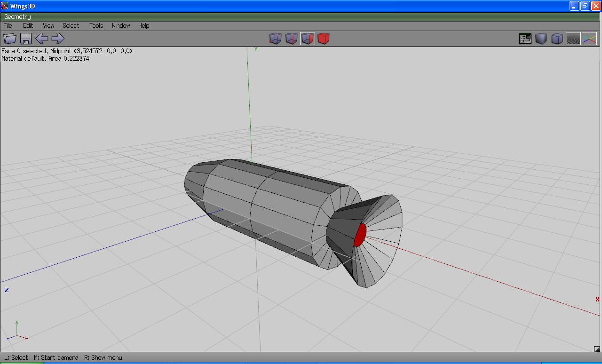Click the Open file folder icon

click(10, 39)
